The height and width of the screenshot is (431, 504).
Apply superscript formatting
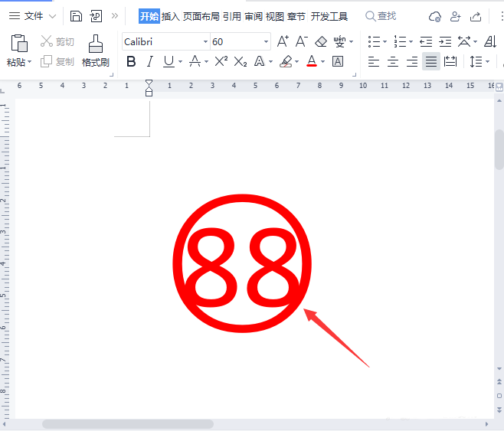[x=221, y=61]
